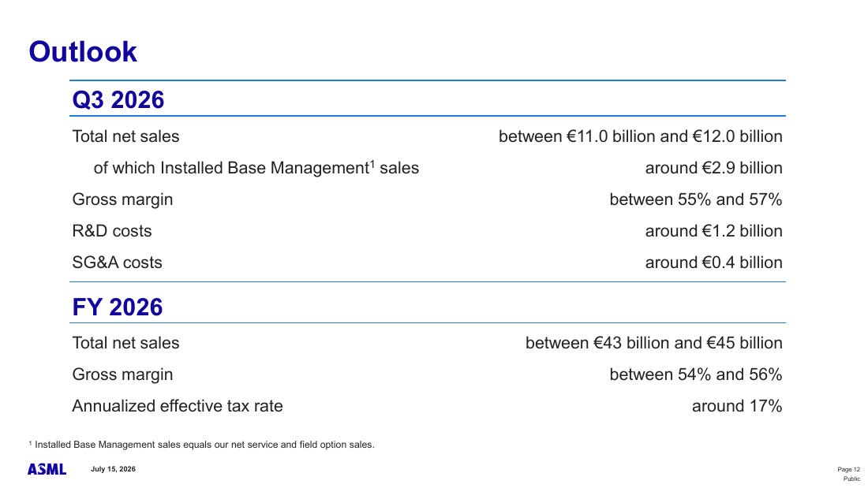Image resolution: width=868 pixels, height=488 pixels.
Task: Select the FY 2026 section heading
Action: point(118,307)
